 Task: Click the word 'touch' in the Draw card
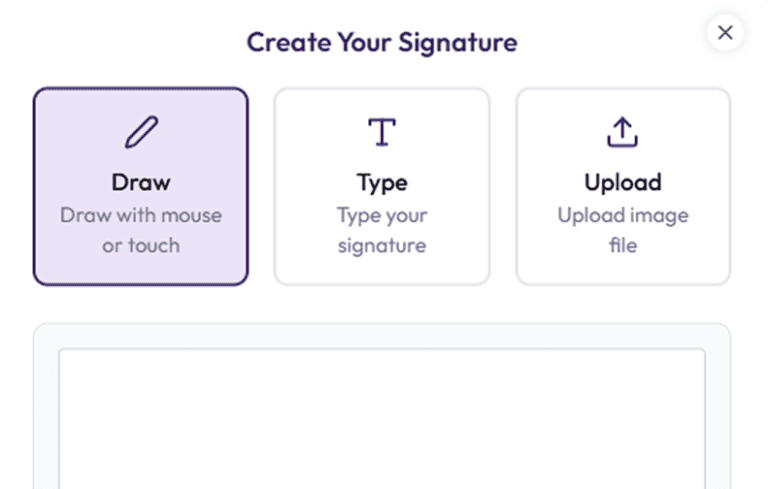(154, 245)
